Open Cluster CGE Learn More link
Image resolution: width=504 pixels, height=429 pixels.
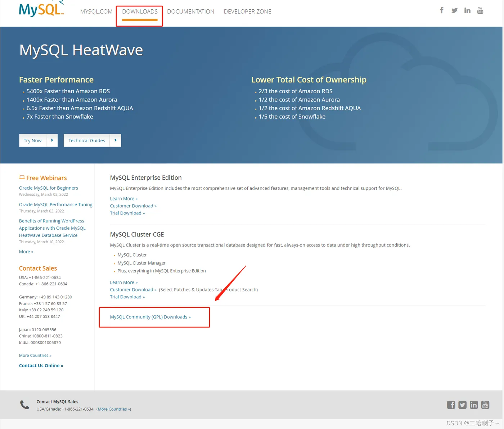(x=124, y=283)
